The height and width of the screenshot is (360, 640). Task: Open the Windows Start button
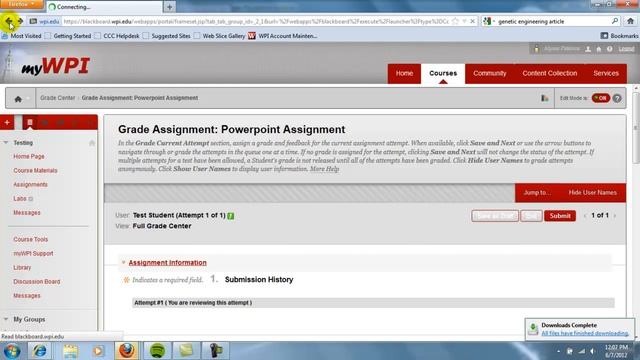[x=12, y=351]
